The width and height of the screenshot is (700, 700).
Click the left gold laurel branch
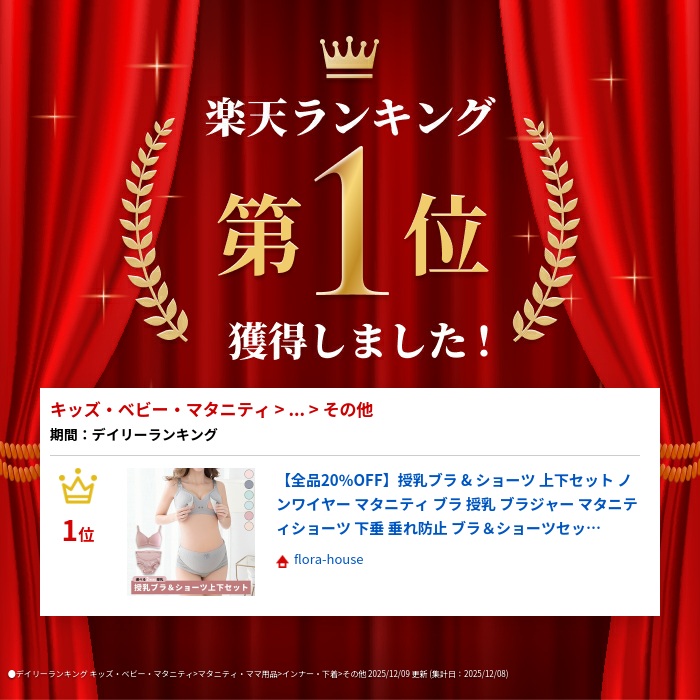pos(154,229)
